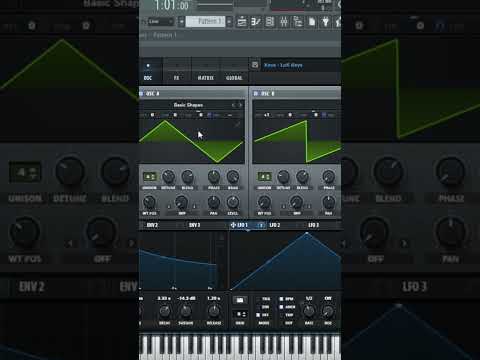
Task: Click OSC A pan knob
Action: [214, 202]
